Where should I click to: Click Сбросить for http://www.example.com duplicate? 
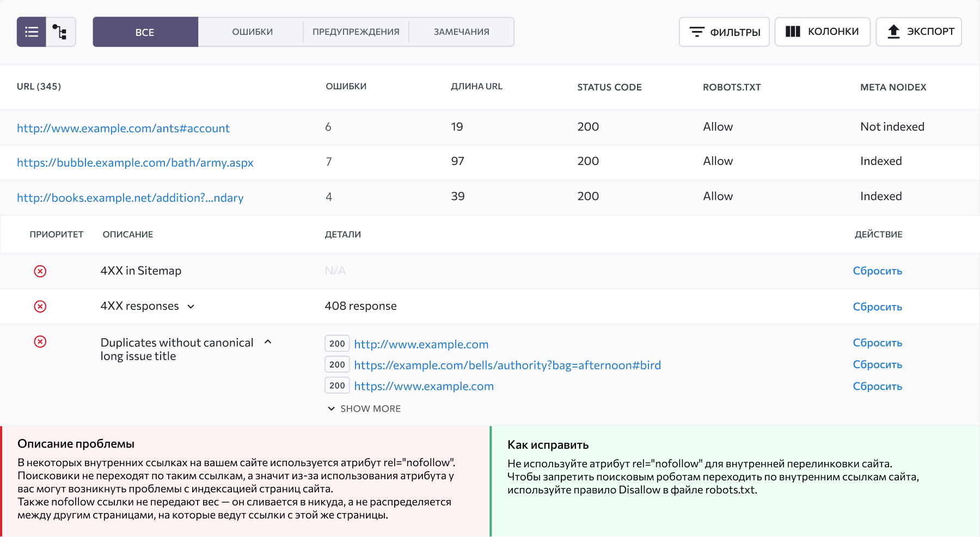pyautogui.click(x=878, y=343)
